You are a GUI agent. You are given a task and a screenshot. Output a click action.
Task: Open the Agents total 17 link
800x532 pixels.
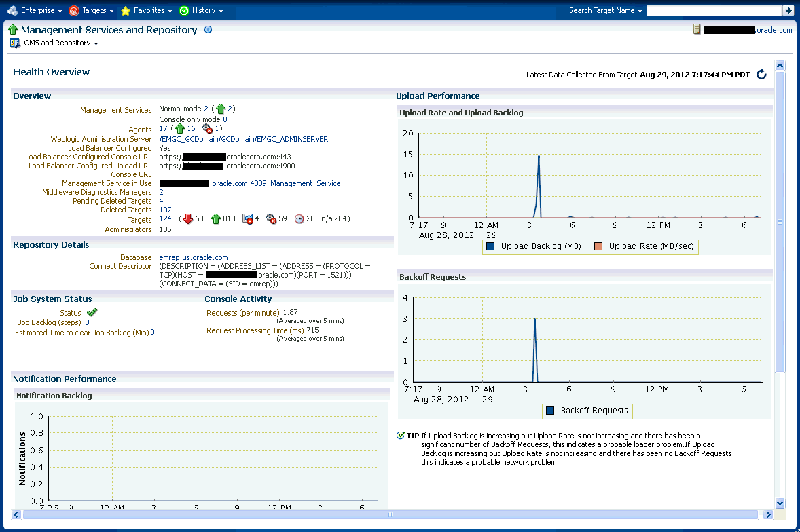pos(163,128)
